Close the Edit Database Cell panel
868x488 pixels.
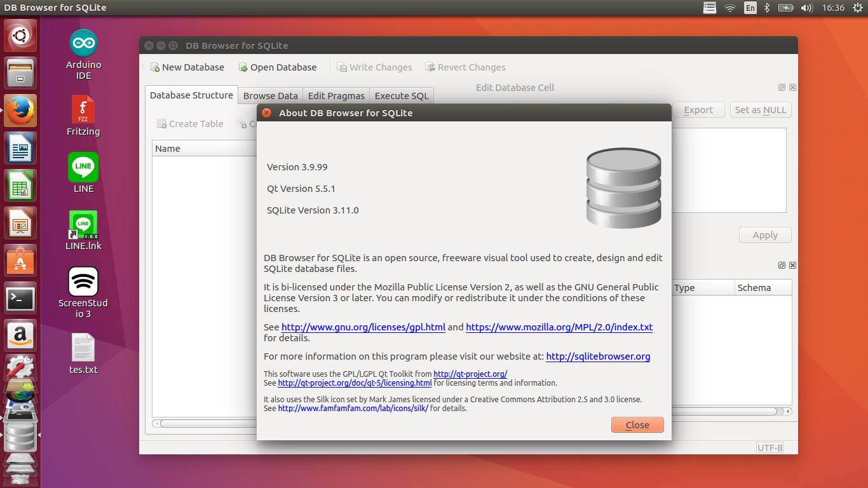pyautogui.click(x=792, y=88)
